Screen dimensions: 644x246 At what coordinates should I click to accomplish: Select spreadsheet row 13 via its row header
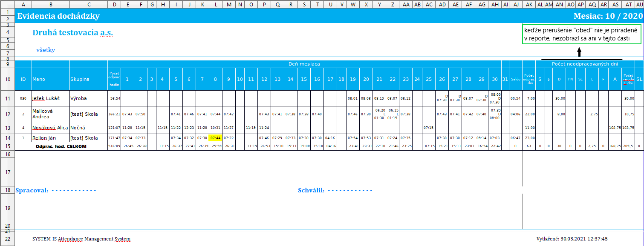7,128
